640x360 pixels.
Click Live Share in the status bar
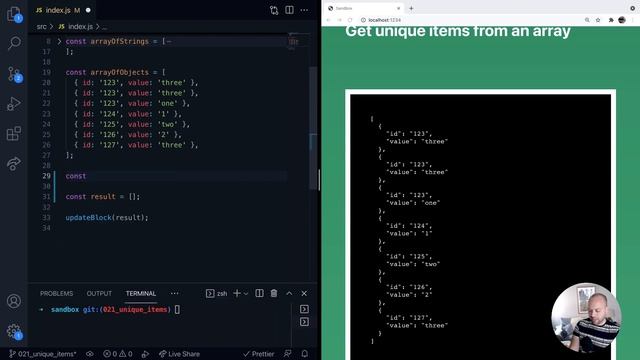180,353
